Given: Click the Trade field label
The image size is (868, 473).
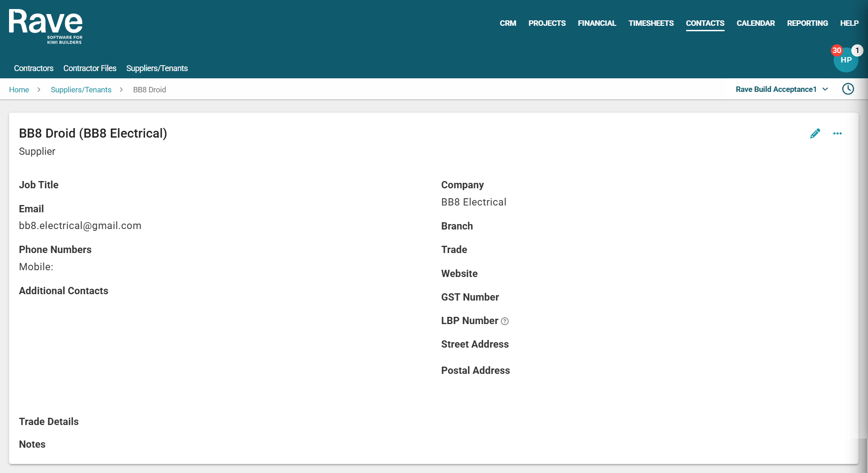Looking at the screenshot, I should click(x=454, y=250).
